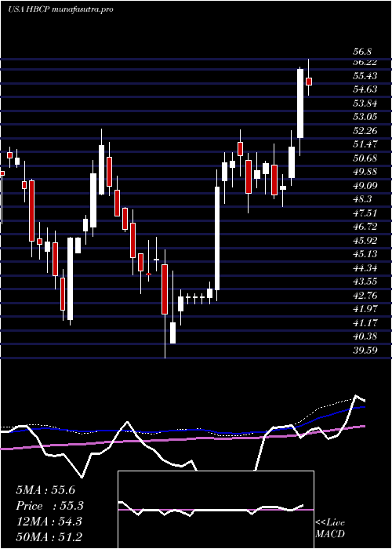Click the 47.51 price level label
Viewport: 392px width, 549px height.
(x=365, y=213)
